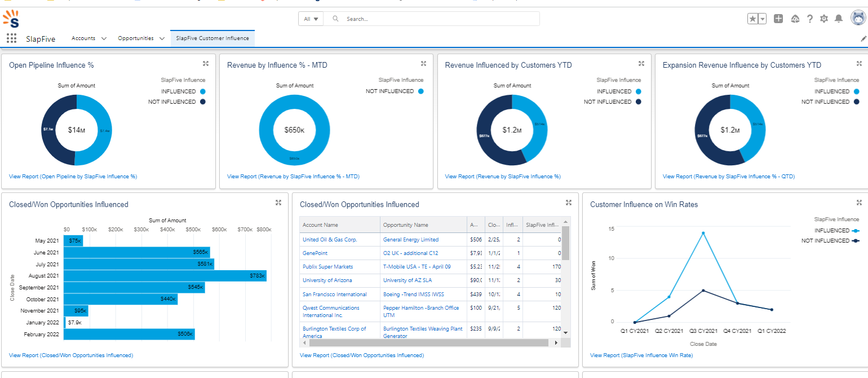Open the App Launcher waffle icon
The height and width of the screenshot is (378, 868).
(11, 38)
